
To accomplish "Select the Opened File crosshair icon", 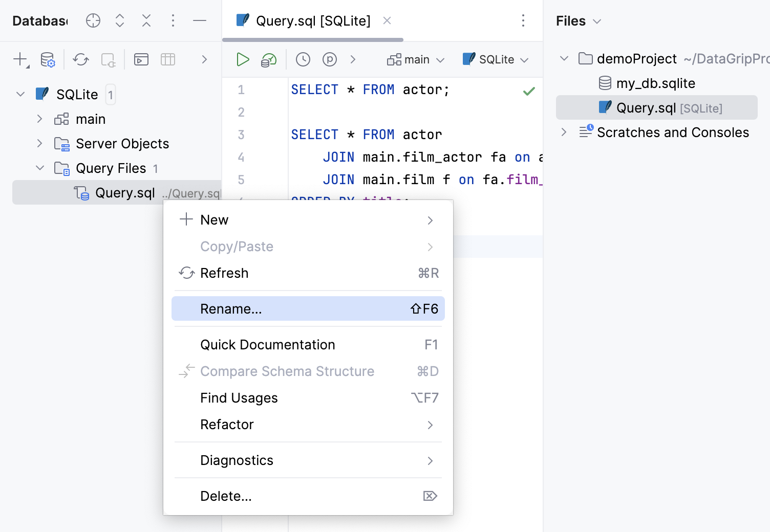I will (x=93, y=20).
